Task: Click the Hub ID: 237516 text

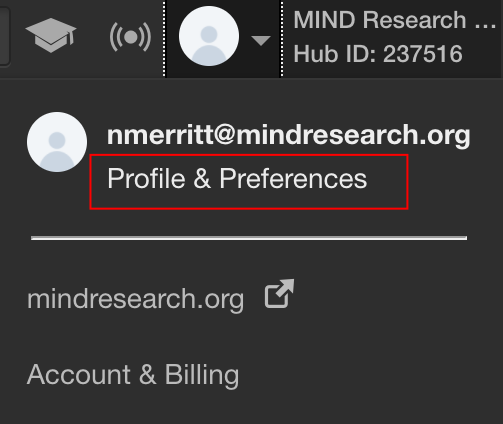Action: click(378, 54)
